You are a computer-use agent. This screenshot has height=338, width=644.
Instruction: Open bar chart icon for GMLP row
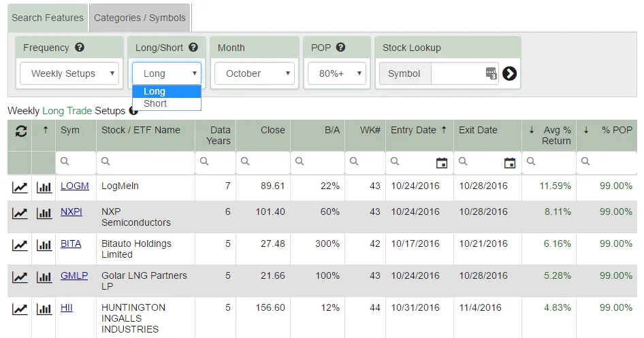click(x=44, y=277)
